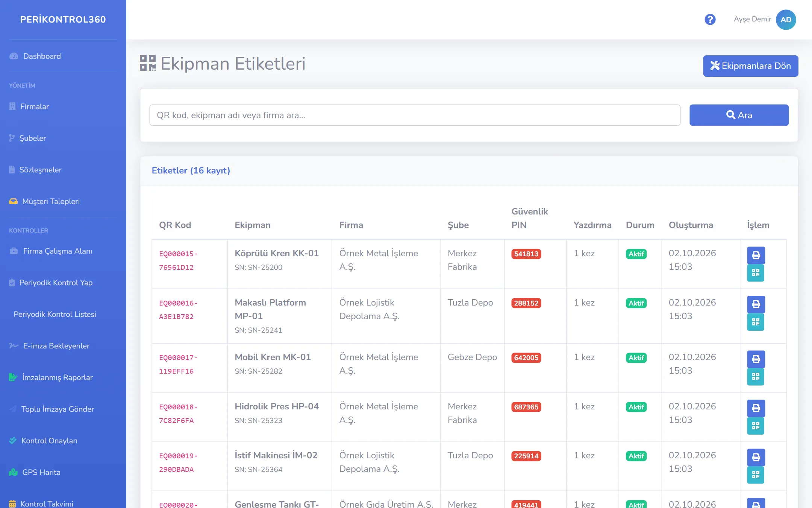Click security PIN badge 642005
This screenshot has height=508, width=812.
(526, 357)
